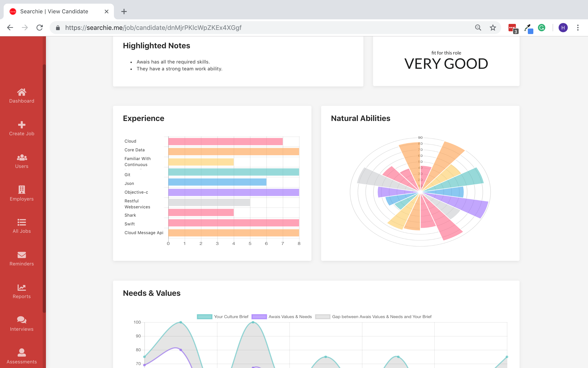Click the Create Job plus icon
Image resolution: width=588 pixels, height=368 pixels.
click(22, 125)
